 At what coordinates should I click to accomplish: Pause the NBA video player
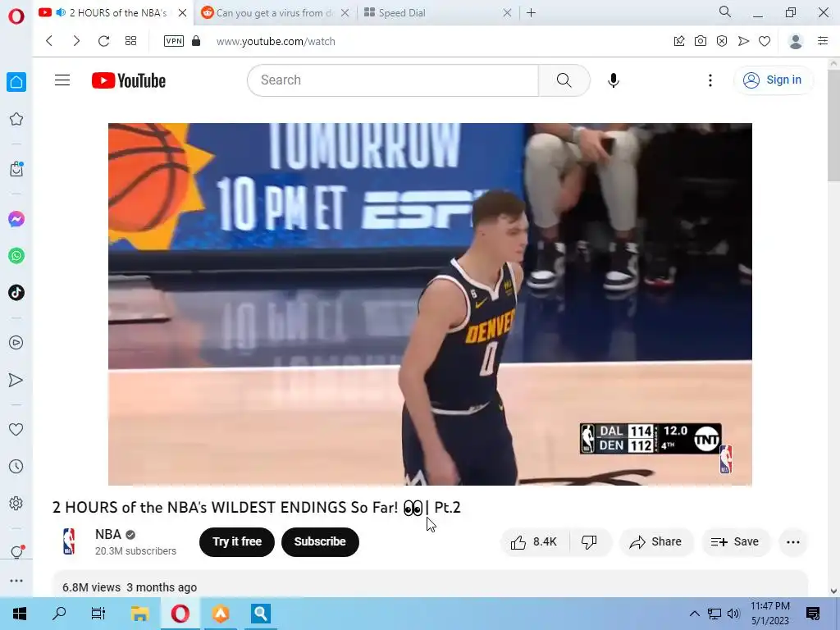tap(430, 304)
